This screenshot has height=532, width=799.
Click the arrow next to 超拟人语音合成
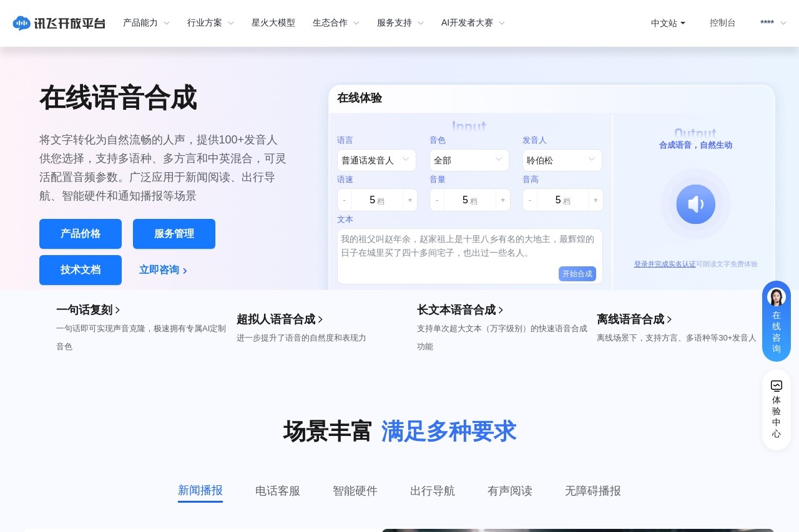click(x=320, y=319)
